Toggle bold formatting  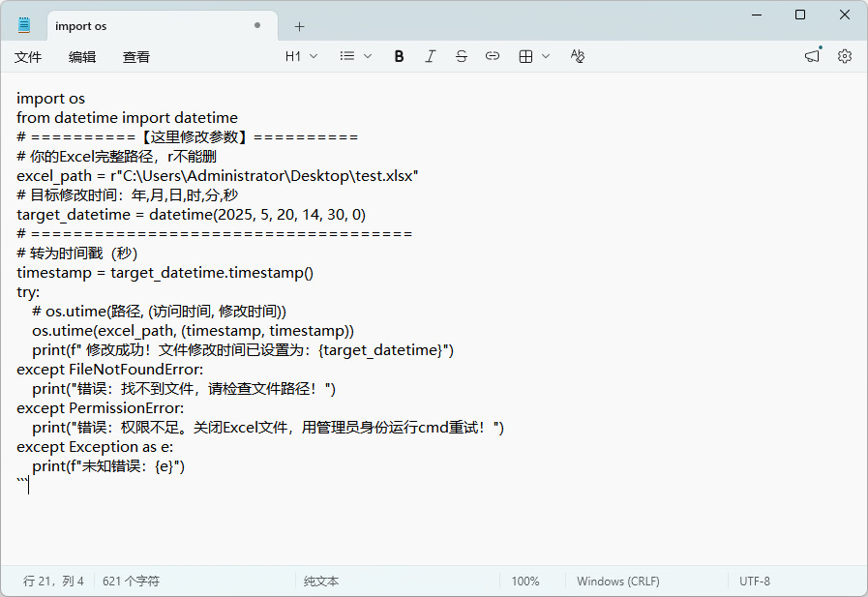tap(399, 56)
